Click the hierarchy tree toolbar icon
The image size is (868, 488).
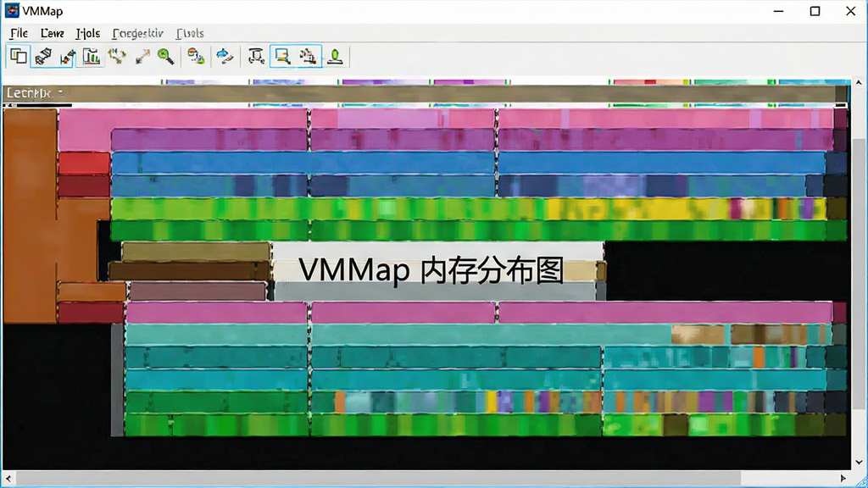(309, 56)
